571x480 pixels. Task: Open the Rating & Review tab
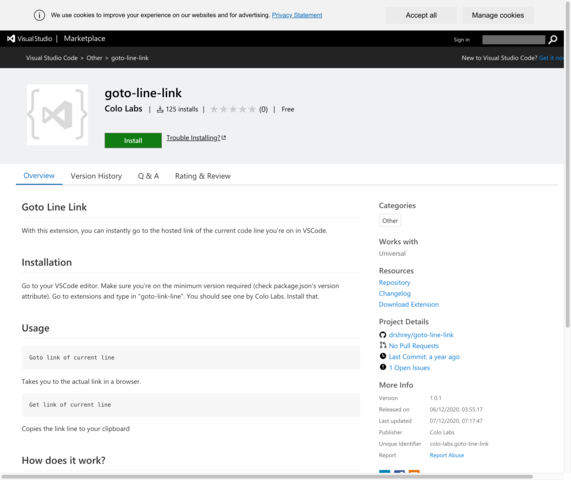[203, 176]
